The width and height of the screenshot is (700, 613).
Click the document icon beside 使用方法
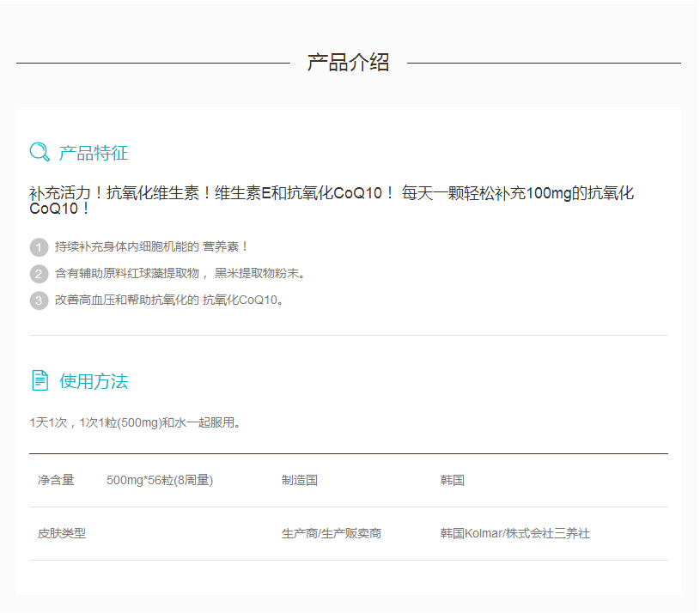pyautogui.click(x=40, y=380)
